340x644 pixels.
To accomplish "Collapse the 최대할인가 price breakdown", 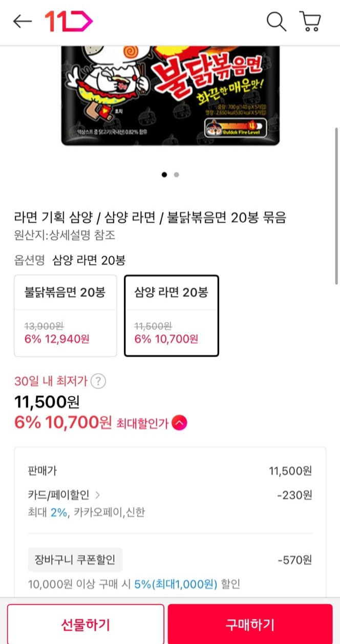I will pyautogui.click(x=179, y=423).
